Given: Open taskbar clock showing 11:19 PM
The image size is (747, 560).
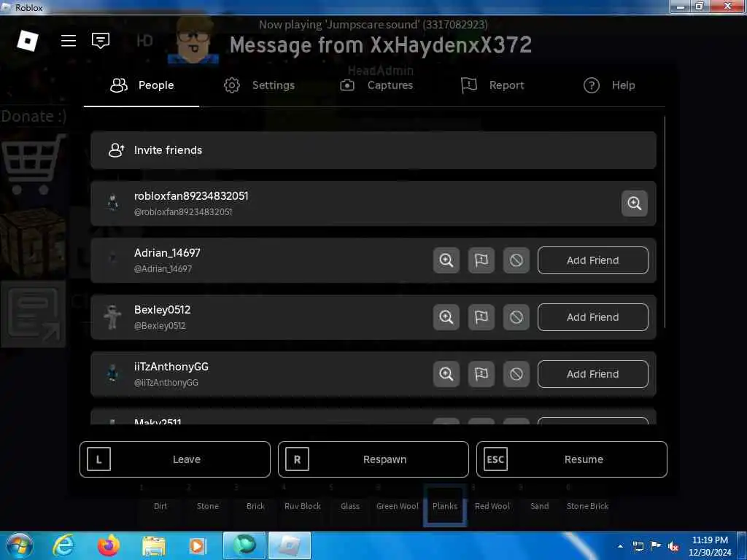Looking at the screenshot, I should pos(710,546).
